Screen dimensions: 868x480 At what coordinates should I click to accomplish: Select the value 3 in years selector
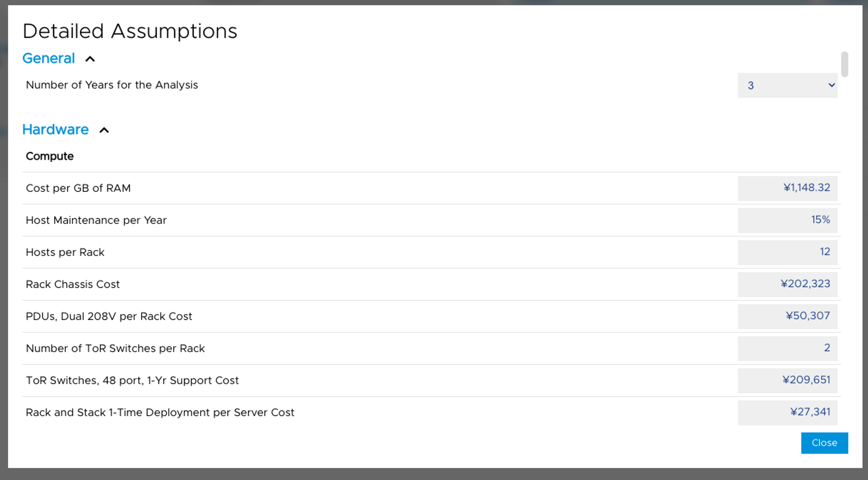[751, 85]
